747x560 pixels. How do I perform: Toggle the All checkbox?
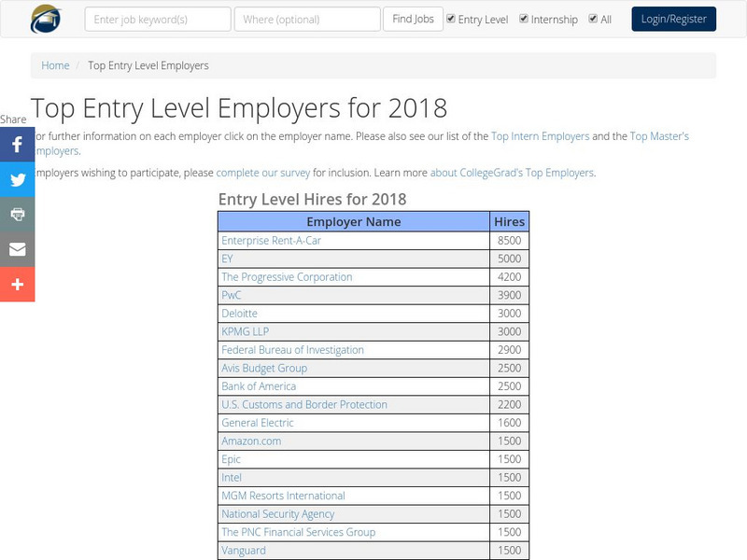(593, 19)
